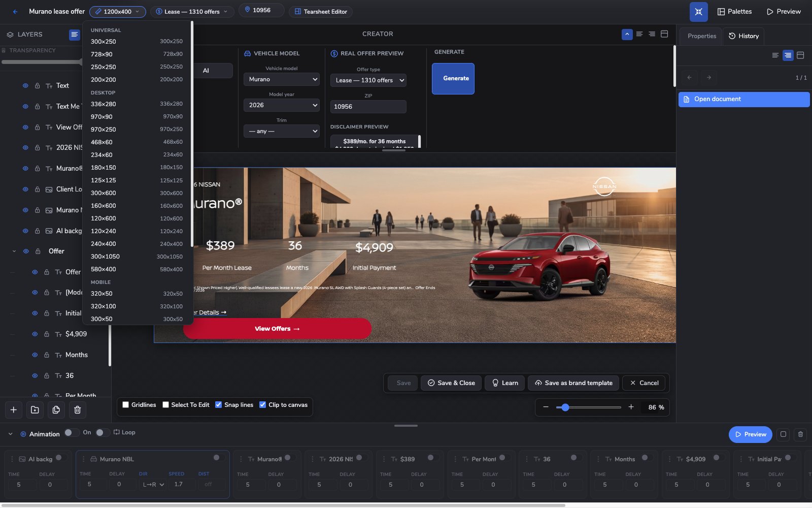Image resolution: width=812 pixels, height=508 pixels.
Task: Click Creator panel window layout icon
Action: pyautogui.click(x=664, y=34)
